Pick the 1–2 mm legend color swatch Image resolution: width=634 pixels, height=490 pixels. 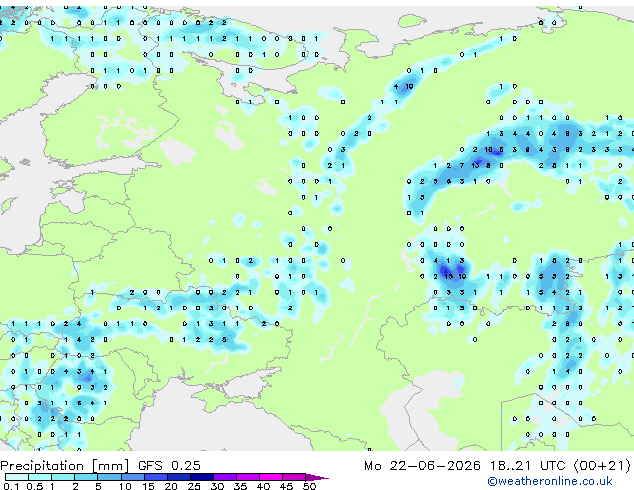(63, 477)
